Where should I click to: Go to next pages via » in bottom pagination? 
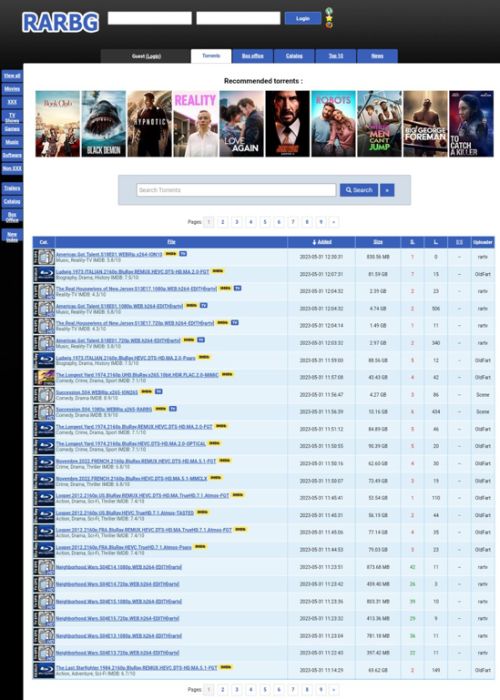click(x=334, y=690)
